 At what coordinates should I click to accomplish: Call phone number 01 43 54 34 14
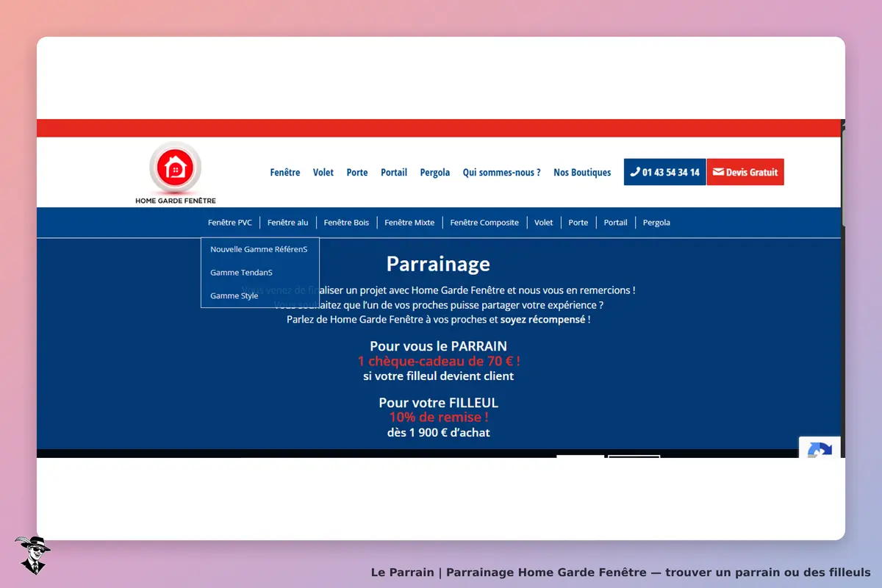coord(665,172)
